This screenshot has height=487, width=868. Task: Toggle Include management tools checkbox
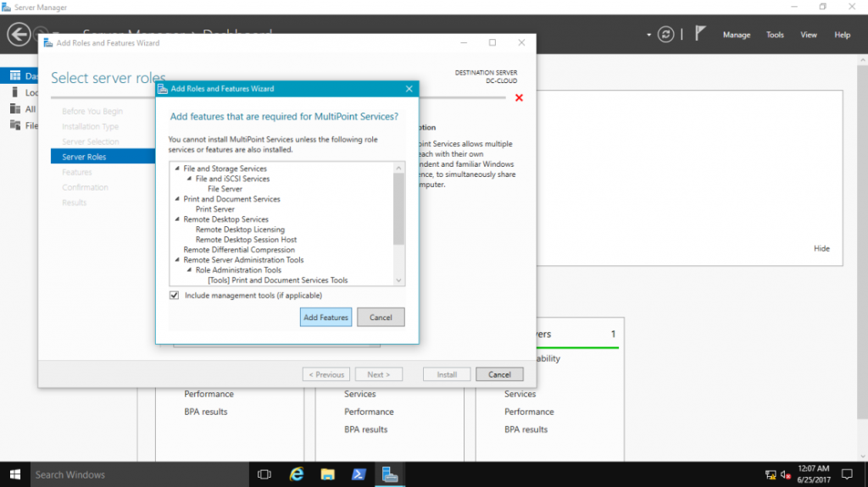coord(175,296)
